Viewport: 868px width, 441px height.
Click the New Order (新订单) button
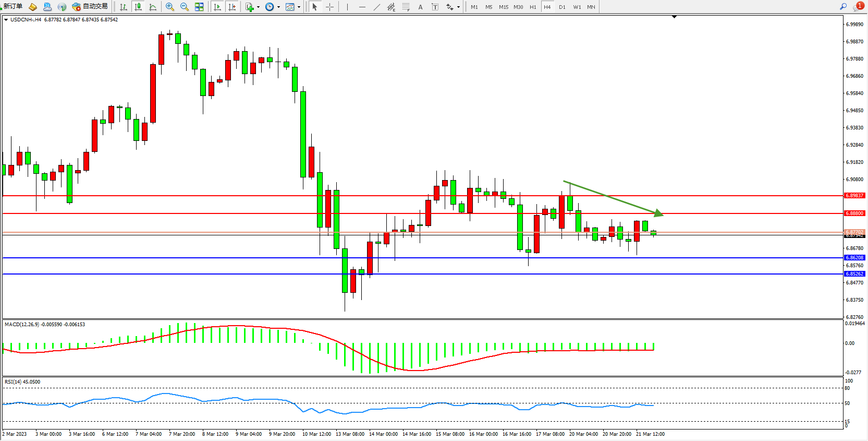click(x=13, y=7)
